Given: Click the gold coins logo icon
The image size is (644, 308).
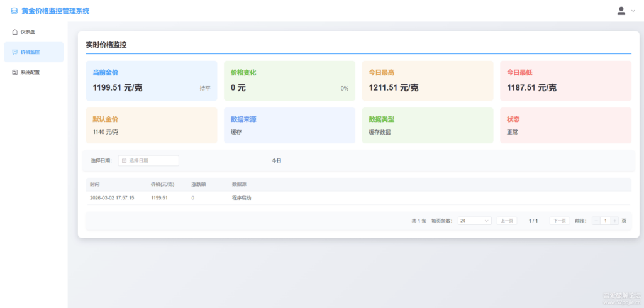Looking at the screenshot, I should coord(14,11).
